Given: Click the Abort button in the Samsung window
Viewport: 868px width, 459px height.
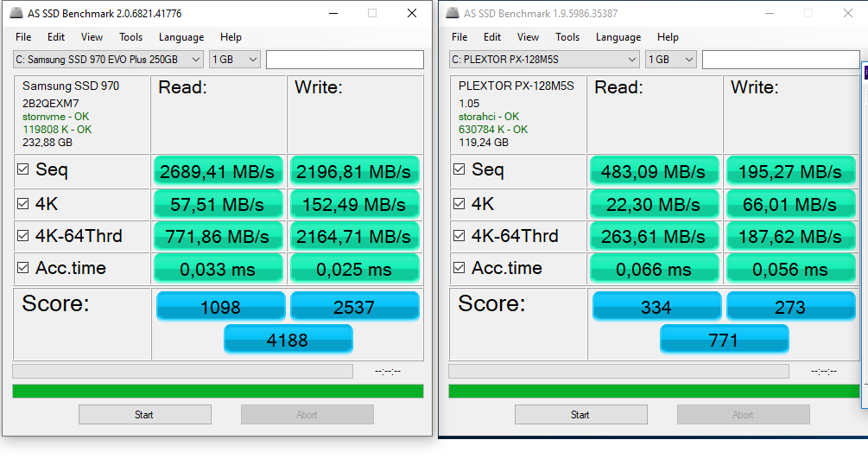Looking at the screenshot, I should (x=307, y=415).
